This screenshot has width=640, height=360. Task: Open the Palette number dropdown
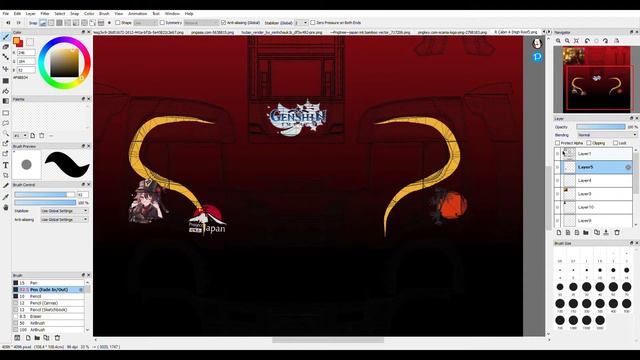point(20,136)
